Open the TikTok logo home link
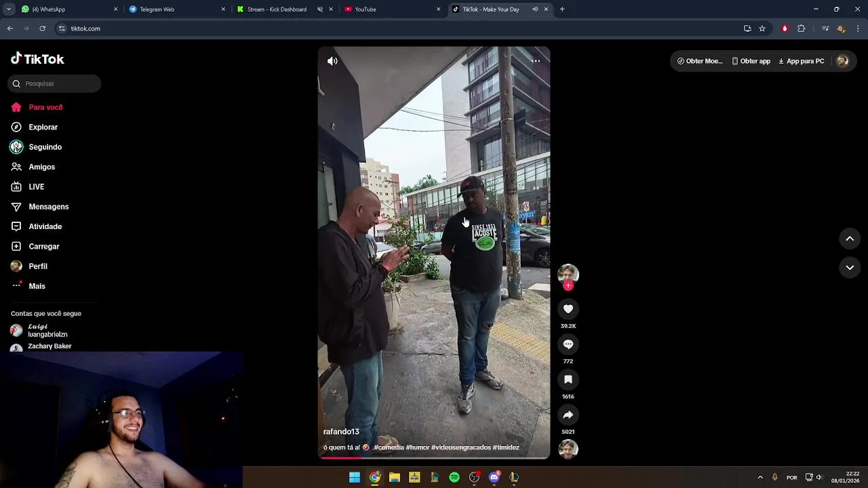This screenshot has width=868, height=488. pyautogui.click(x=37, y=59)
